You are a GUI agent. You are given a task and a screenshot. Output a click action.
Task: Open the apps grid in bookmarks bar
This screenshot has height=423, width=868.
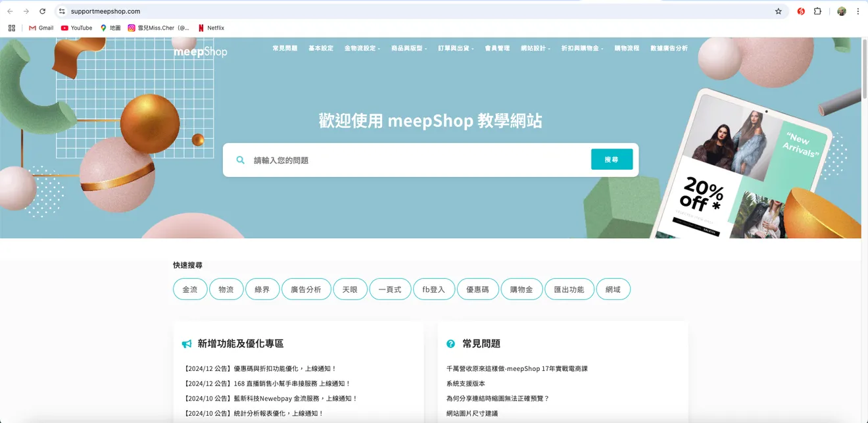pos(12,28)
